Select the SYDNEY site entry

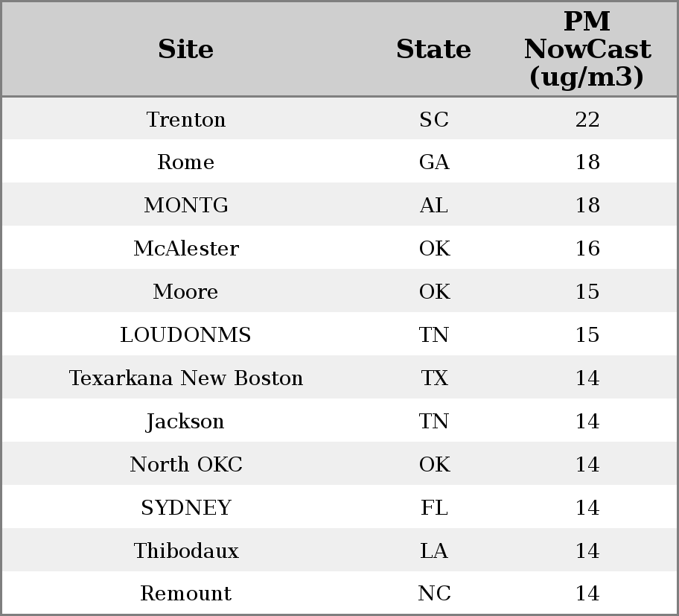point(186,508)
